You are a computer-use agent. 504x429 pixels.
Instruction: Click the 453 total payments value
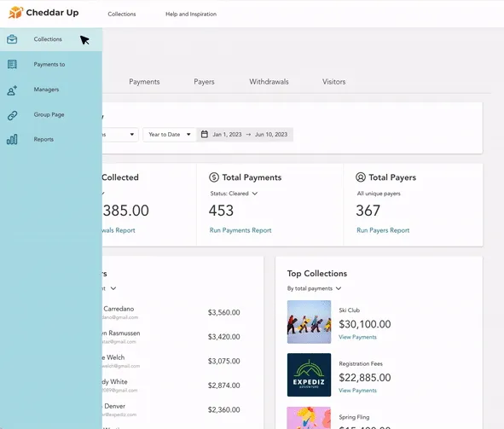click(x=221, y=211)
